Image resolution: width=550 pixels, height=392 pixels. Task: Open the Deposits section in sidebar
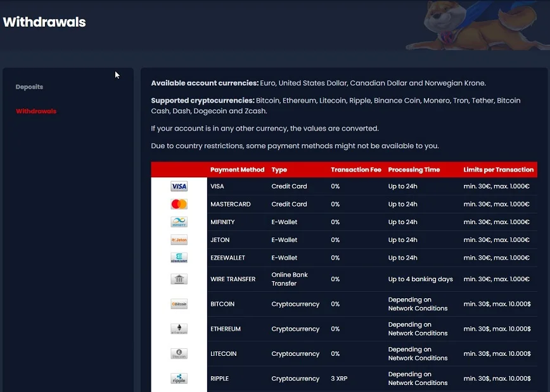point(29,87)
